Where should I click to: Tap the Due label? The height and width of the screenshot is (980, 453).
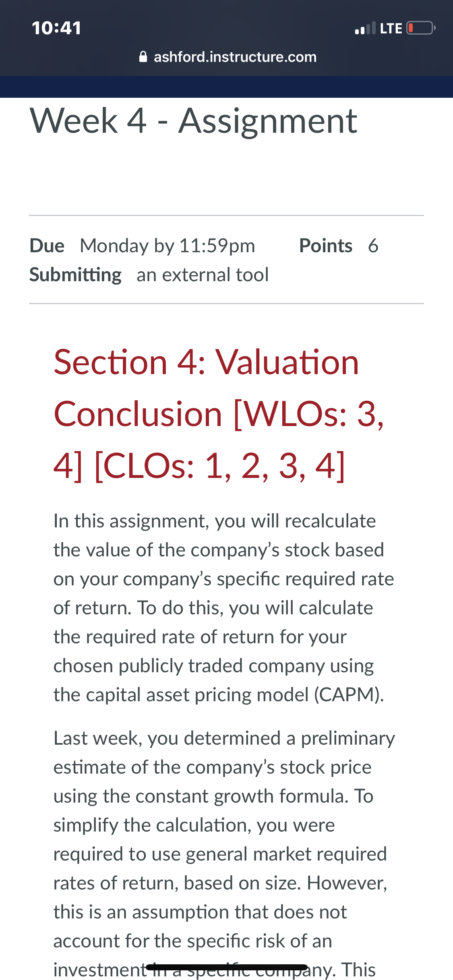[x=47, y=245]
